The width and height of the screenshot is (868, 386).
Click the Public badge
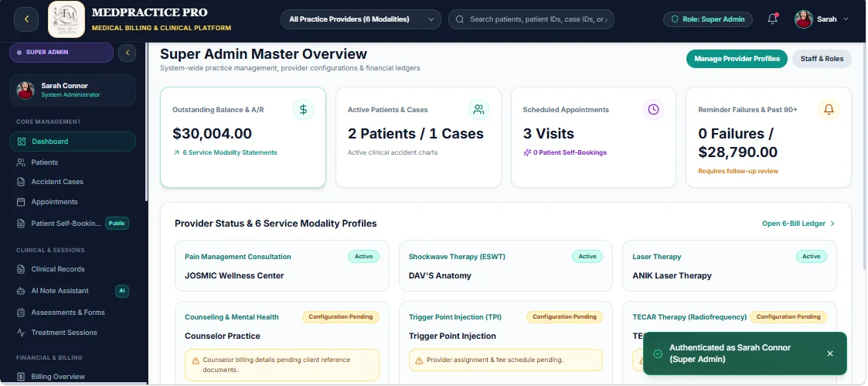point(117,224)
